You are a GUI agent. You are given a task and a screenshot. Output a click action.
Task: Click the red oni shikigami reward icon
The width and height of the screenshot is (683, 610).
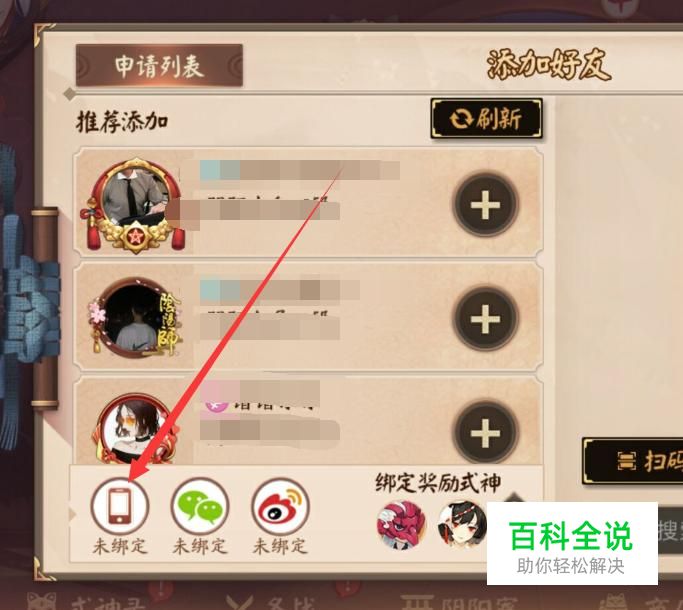401,524
